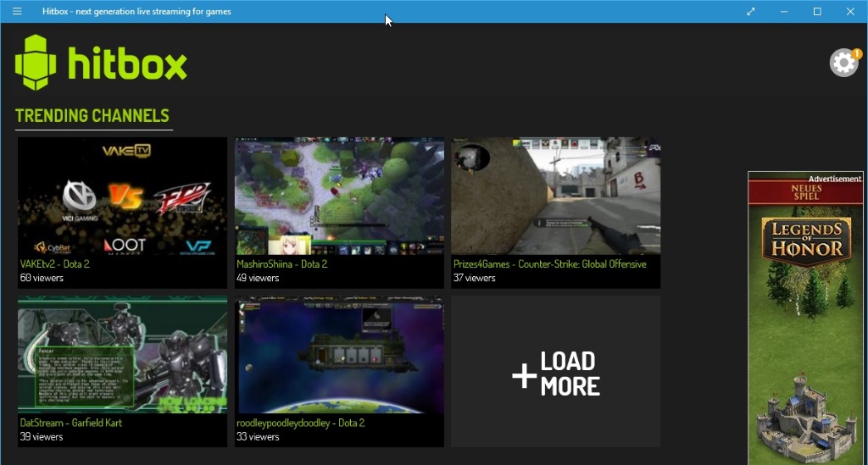
Task: Open the roodleypoodleydoodley stream thumbnail
Action: pyautogui.click(x=339, y=355)
